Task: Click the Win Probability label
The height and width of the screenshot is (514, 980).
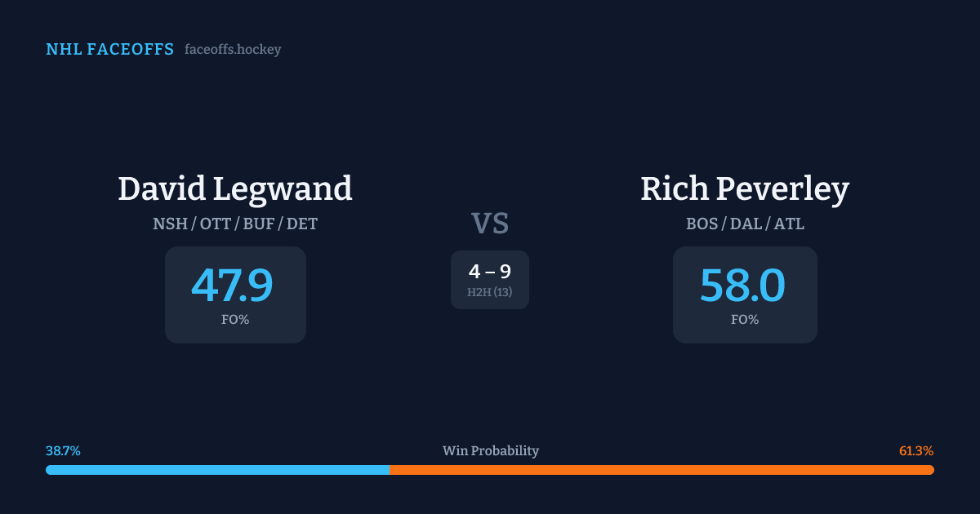Action: [x=490, y=451]
